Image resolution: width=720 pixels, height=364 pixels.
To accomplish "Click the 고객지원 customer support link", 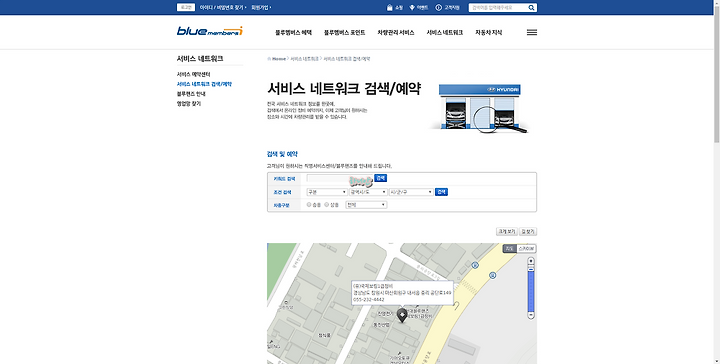I will (x=452, y=7).
